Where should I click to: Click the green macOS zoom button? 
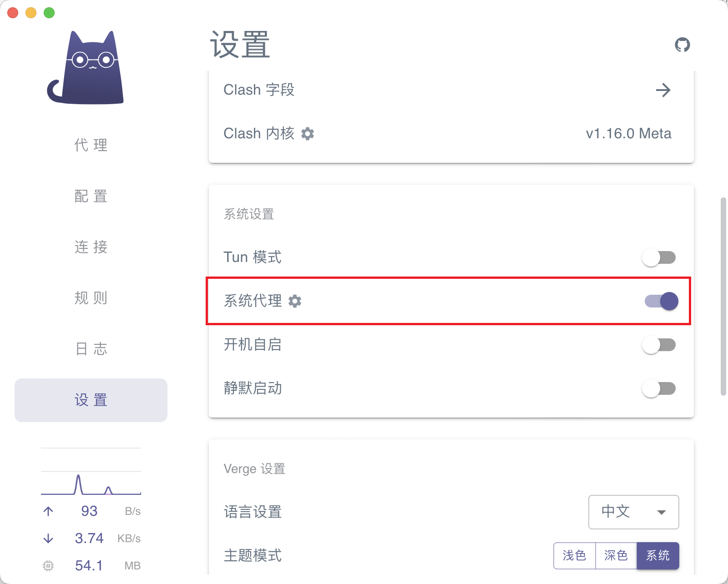[49, 13]
